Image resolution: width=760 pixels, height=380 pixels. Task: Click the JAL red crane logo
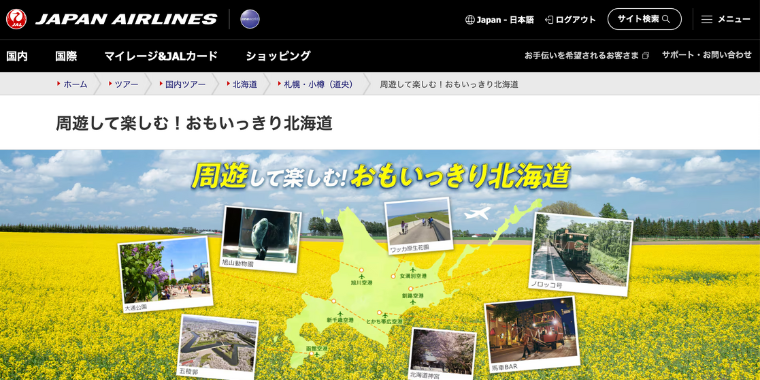tap(16, 19)
